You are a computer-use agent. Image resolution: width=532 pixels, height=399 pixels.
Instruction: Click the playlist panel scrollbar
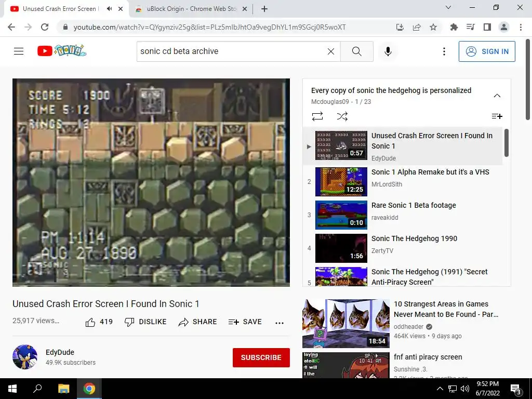click(x=506, y=143)
